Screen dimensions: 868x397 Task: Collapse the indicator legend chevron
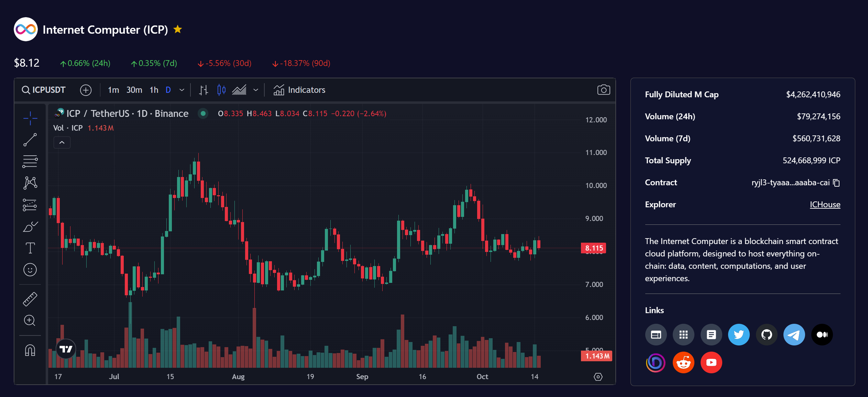(x=62, y=142)
